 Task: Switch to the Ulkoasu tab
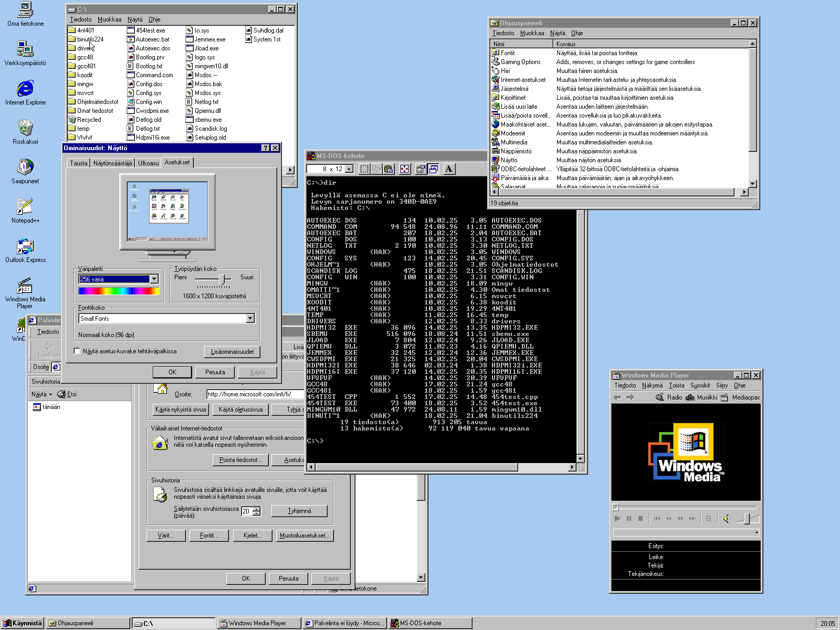(x=148, y=163)
